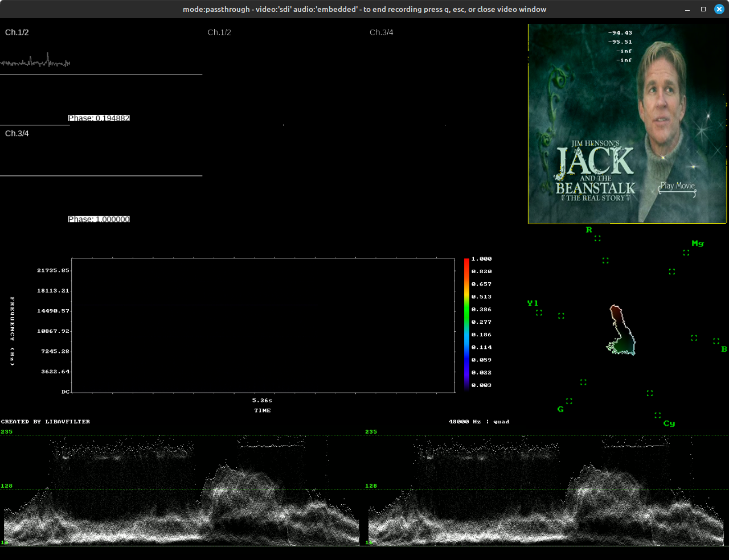Click the JACK title text in the preview
The image size is (729, 560).
595,161
